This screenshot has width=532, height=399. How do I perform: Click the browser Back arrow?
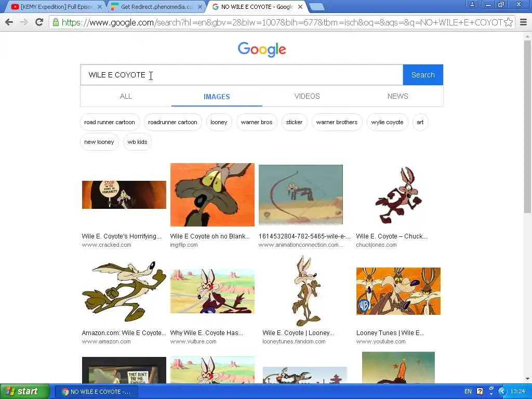point(9,22)
